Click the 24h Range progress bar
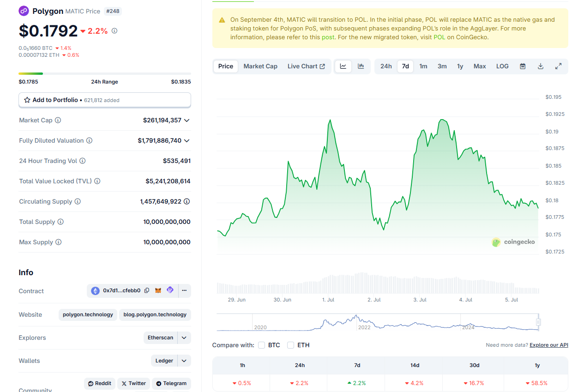584x392 pixels. click(x=105, y=73)
